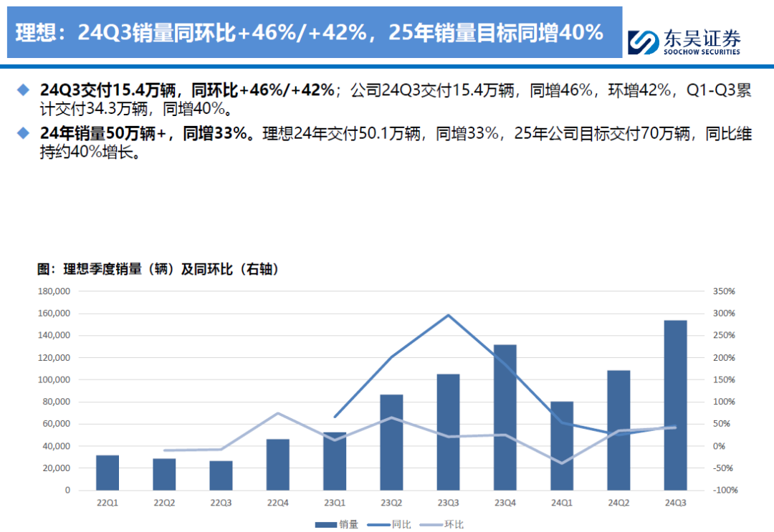Screen dimensions: 774x532
Task: Click the 23Q2 sales bar
Action: tap(391, 442)
